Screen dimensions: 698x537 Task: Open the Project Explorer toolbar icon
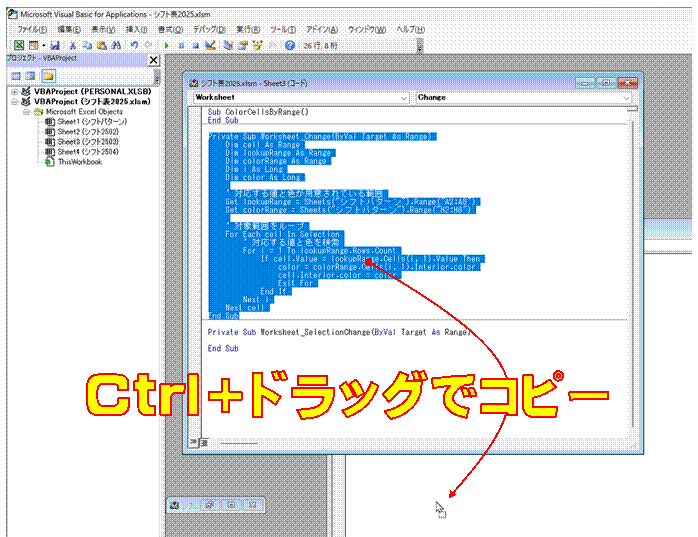tap(228, 45)
